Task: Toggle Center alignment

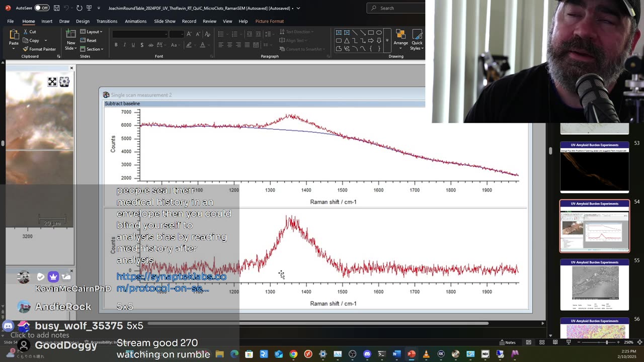Action: click(229, 45)
